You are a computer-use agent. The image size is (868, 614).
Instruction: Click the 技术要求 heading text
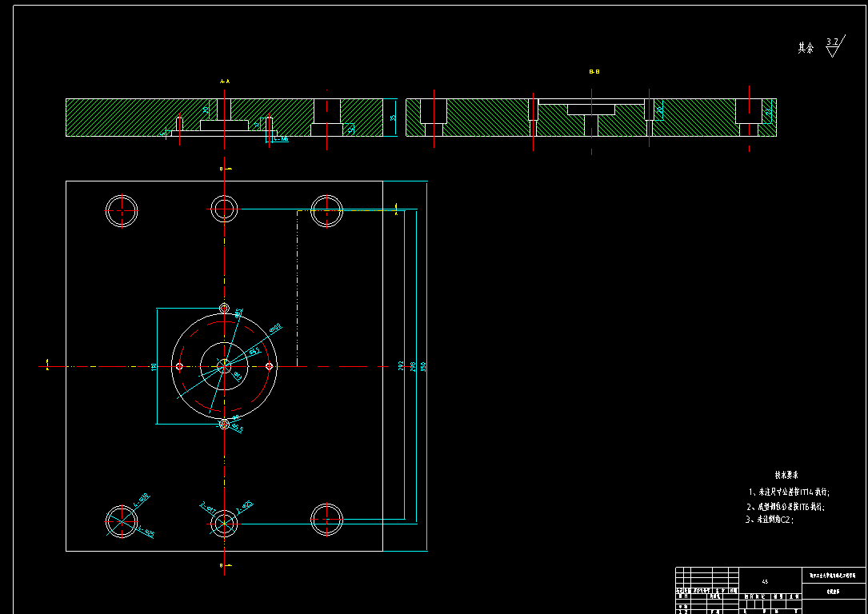click(x=786, y=475)
